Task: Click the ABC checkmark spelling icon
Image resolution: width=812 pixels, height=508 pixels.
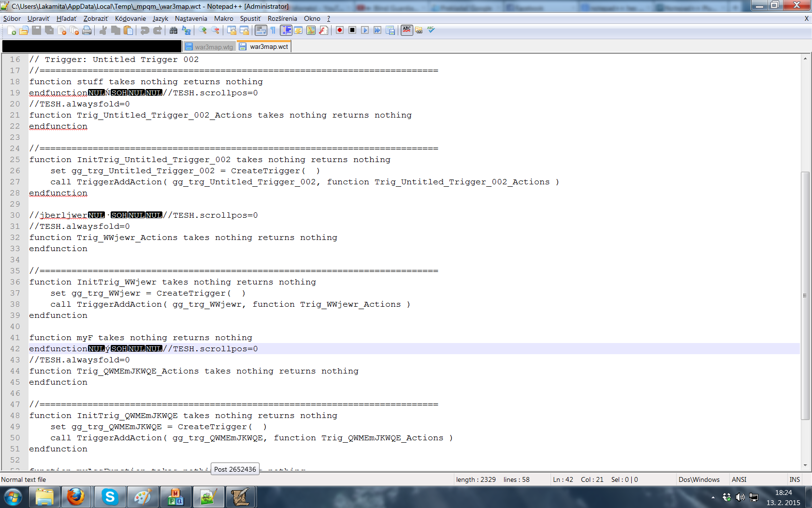Action: click(431, 30)
